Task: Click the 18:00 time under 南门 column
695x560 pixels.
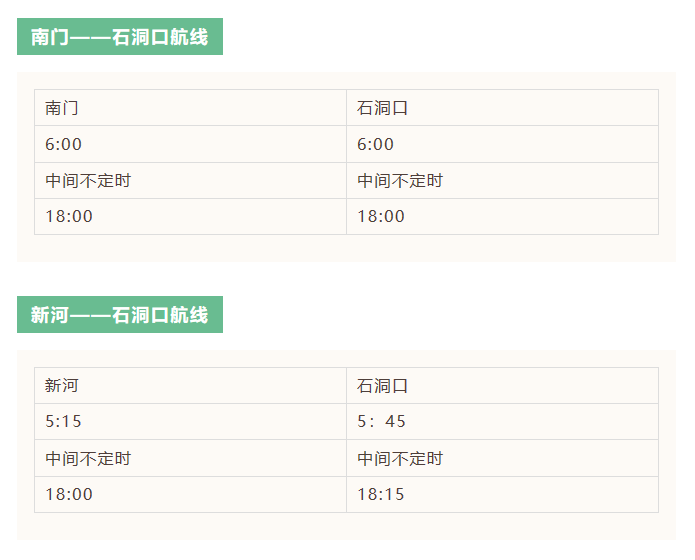Action: pos(69,216)
